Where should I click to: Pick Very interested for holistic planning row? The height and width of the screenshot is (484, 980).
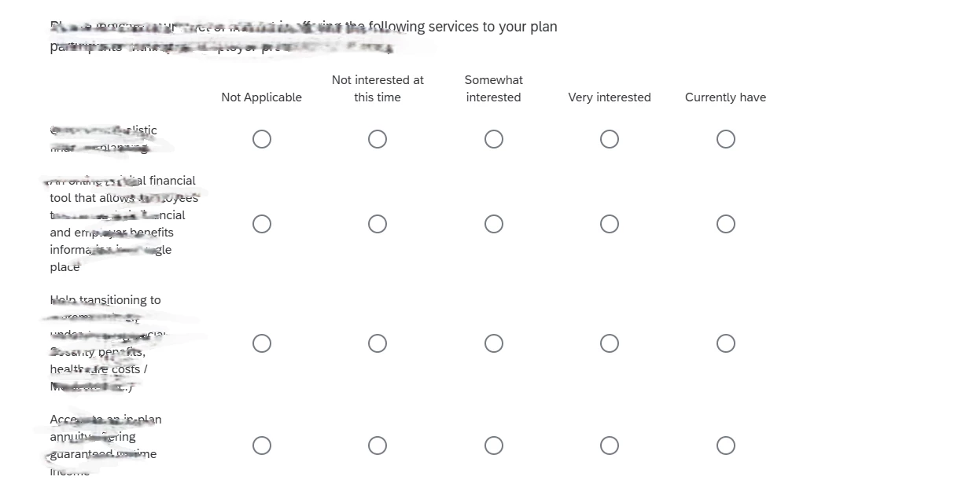pyautogui.click(x=610, y=139)
